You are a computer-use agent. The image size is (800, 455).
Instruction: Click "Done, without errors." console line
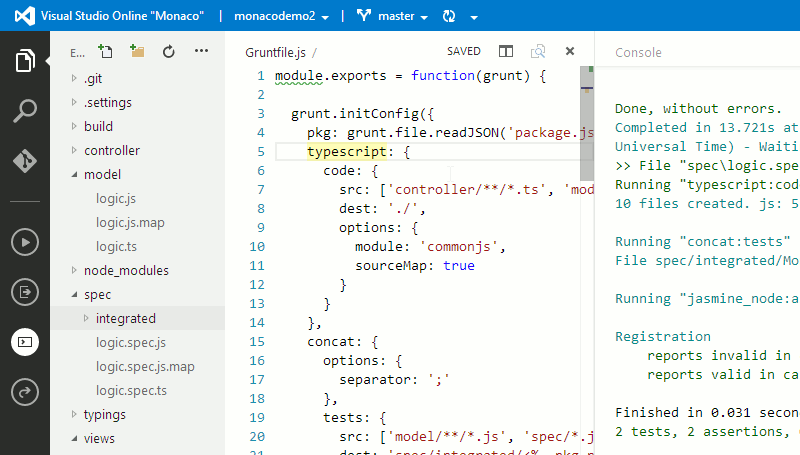(698, 109)
